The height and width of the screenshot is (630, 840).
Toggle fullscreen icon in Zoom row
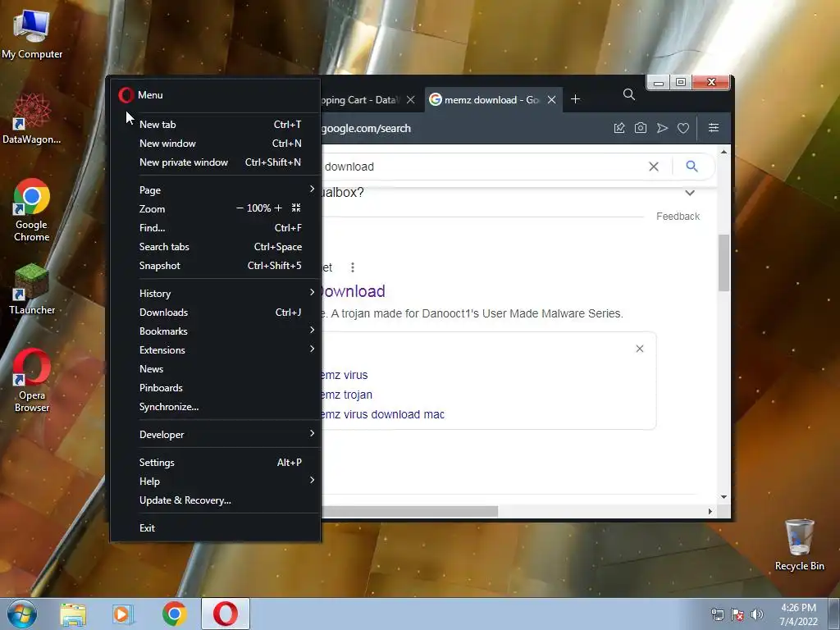click(295, 208)
